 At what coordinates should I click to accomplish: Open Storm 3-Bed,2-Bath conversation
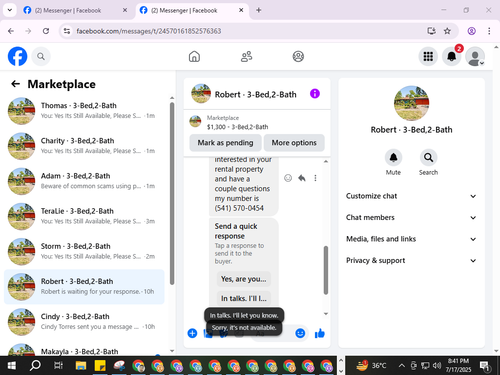(84, 251)
